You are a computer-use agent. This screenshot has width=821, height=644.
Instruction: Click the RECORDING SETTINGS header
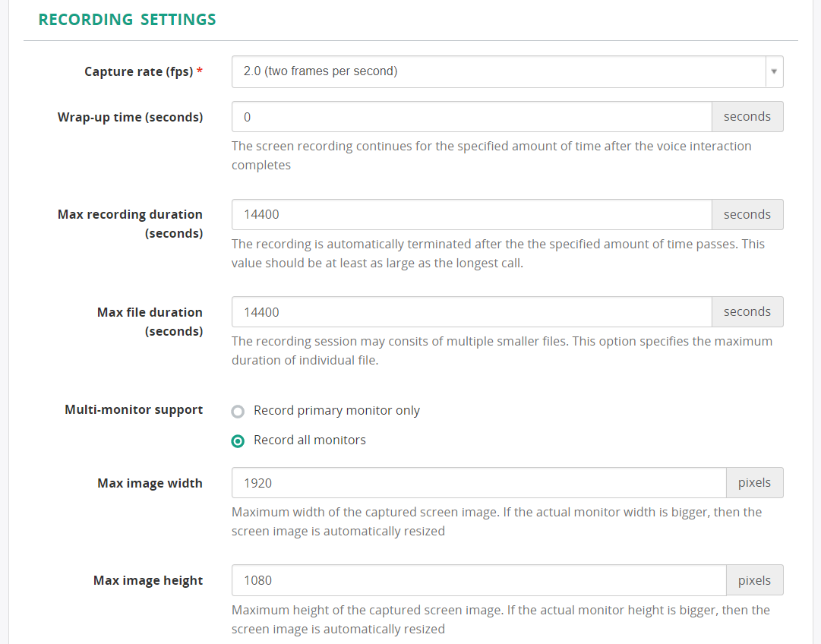[127, 19]
